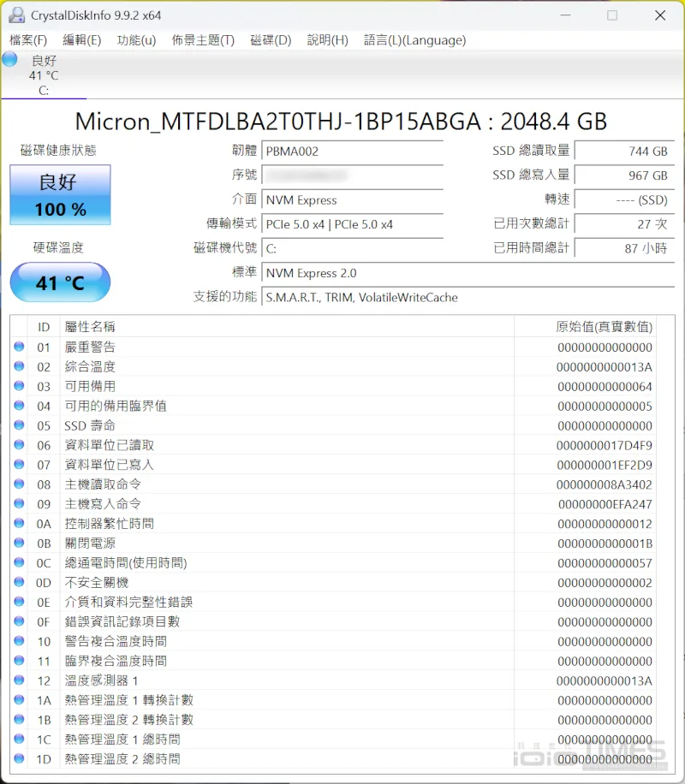
Task: Click the status dot of row 1B 熱管理溫度 2 轉換計數
Action: click(19, 719)
